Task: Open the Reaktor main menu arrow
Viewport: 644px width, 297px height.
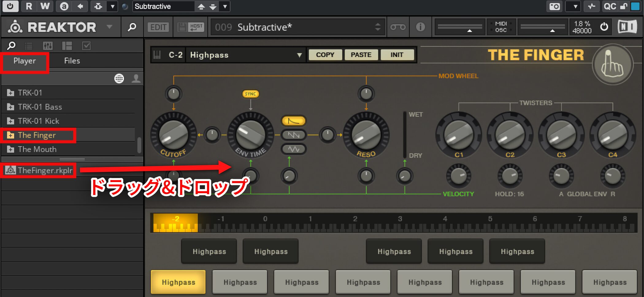Action: coord(109,27)
